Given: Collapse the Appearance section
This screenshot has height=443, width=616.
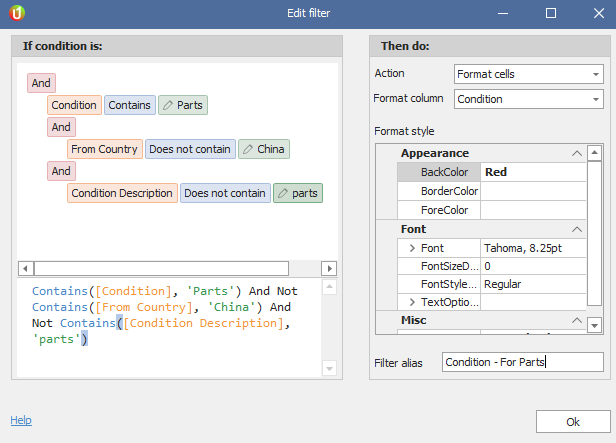Looking at the screenshot, I should pos(577,153).
